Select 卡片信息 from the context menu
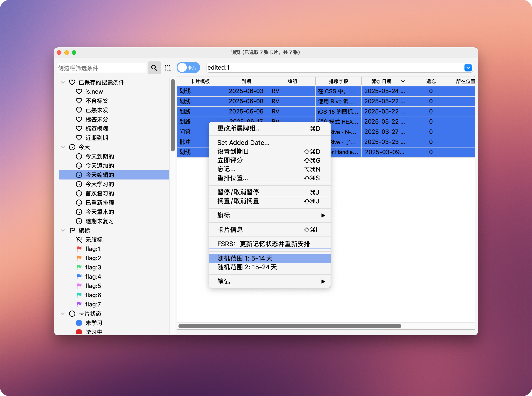This screenshot has width=532, height=396. 230,230
